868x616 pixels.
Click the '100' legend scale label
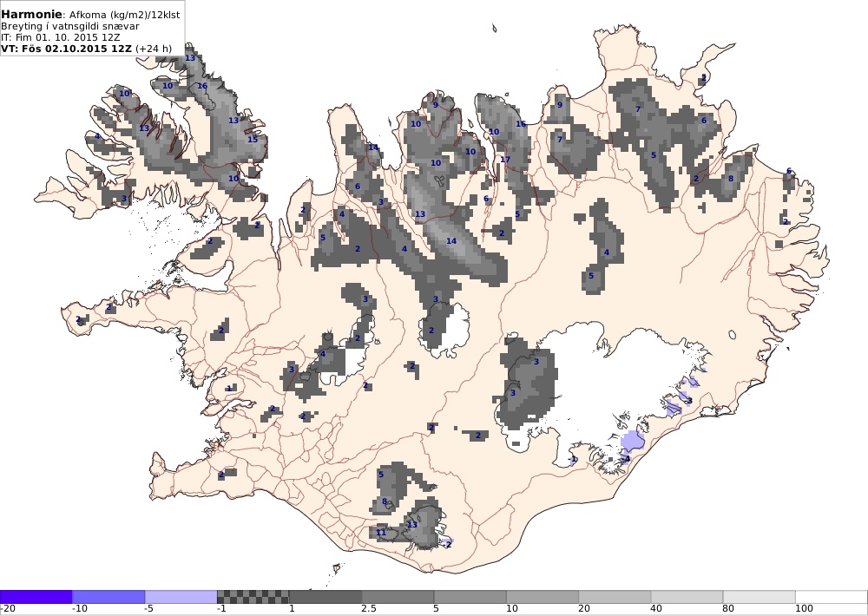[804, 609]
